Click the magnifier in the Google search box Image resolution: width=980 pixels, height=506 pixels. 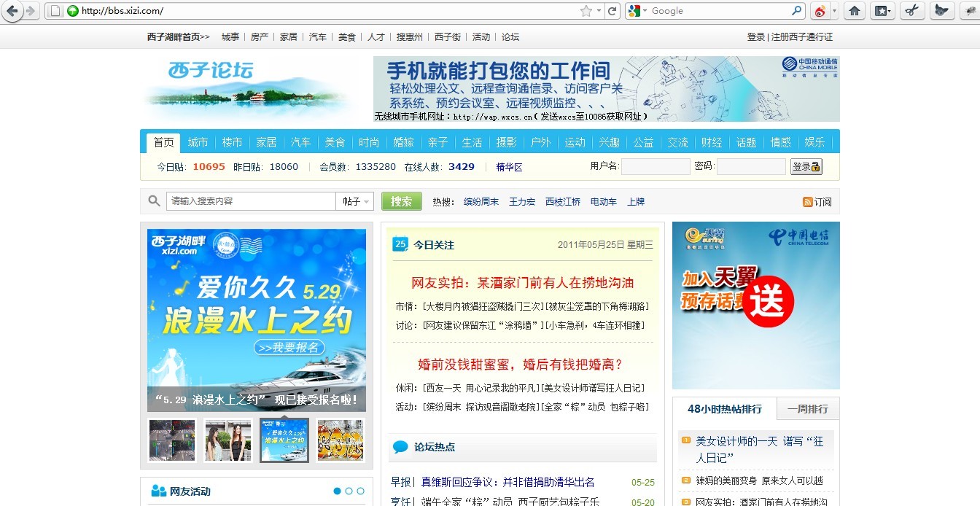797,11
